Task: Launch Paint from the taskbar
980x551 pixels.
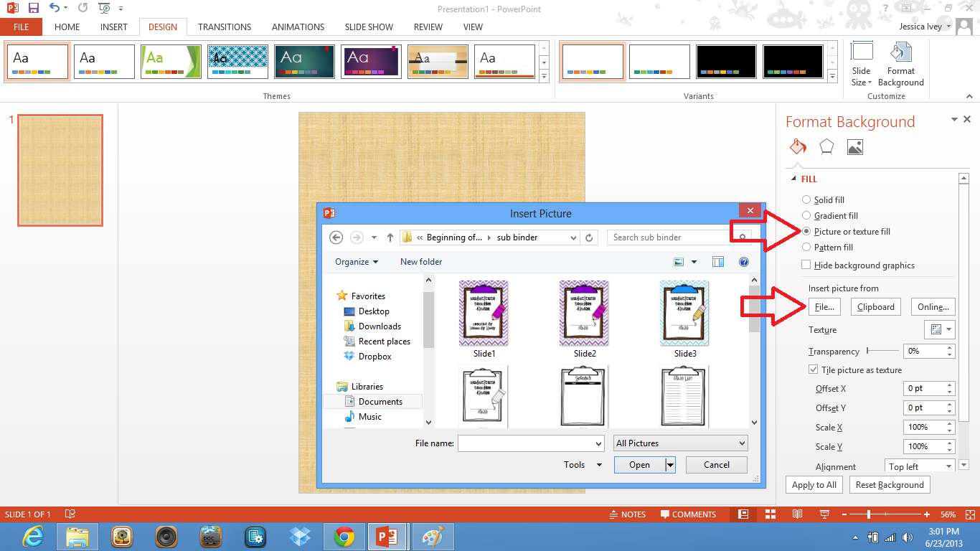Action: point(432,537)
